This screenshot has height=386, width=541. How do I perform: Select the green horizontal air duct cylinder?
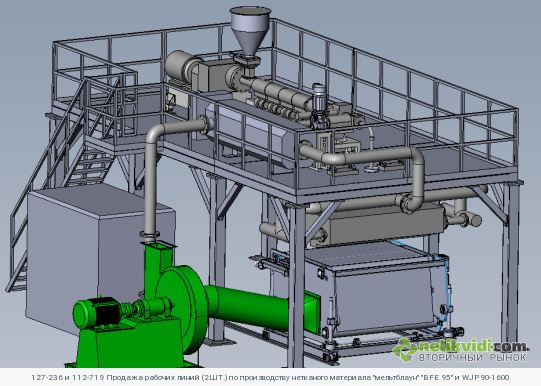[248, 307]
